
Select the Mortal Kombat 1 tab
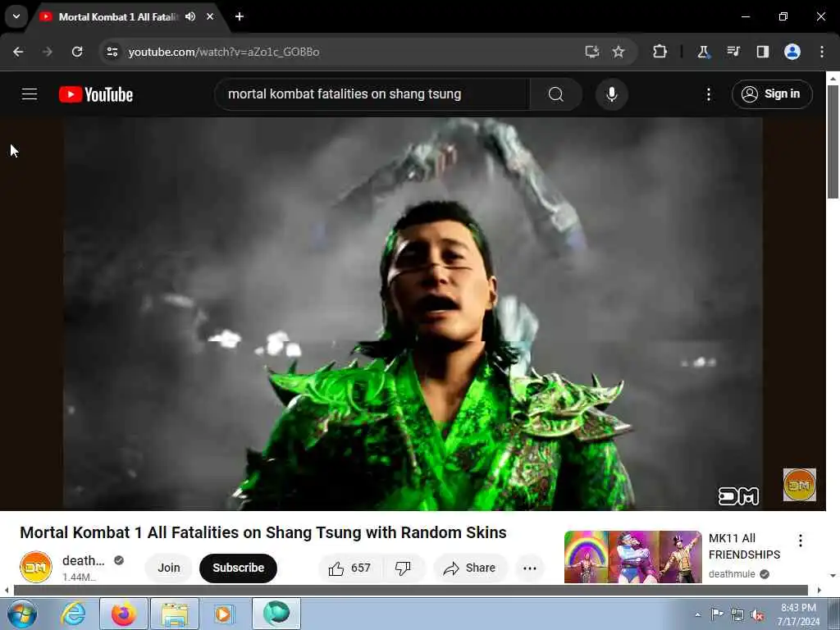click(116, 17)
